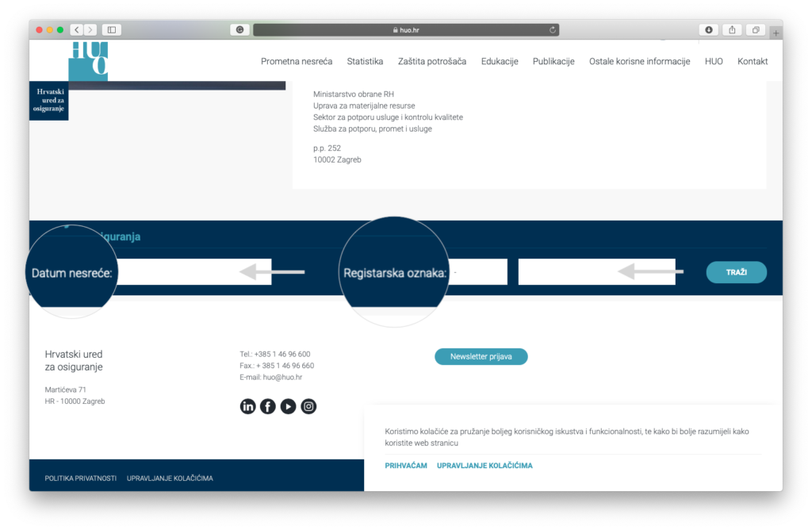Image resolution: width=812 pixels, height=530 pixels.
Task: Reload page using address bar icon
Action: [x=552, y=30]
